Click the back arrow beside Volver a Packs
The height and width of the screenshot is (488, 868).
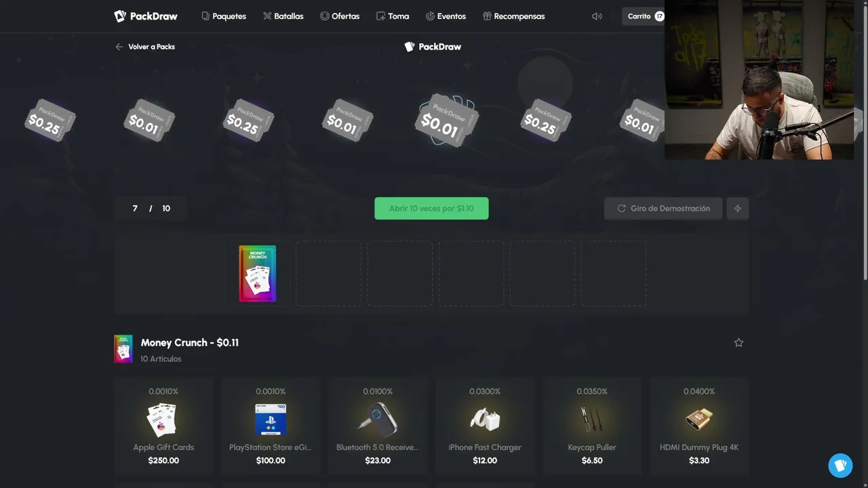point(119,47)
